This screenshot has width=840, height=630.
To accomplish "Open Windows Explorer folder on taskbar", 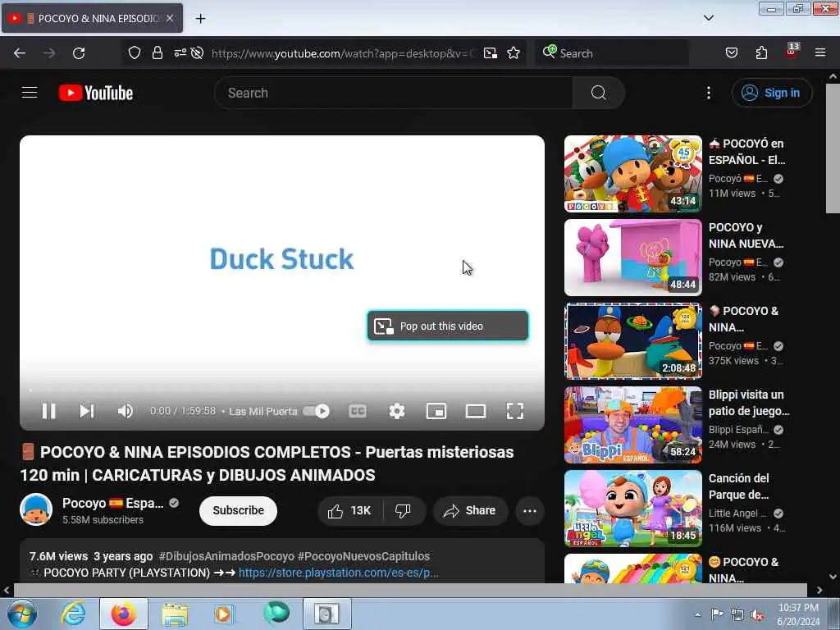I will (x=175, y=614).
